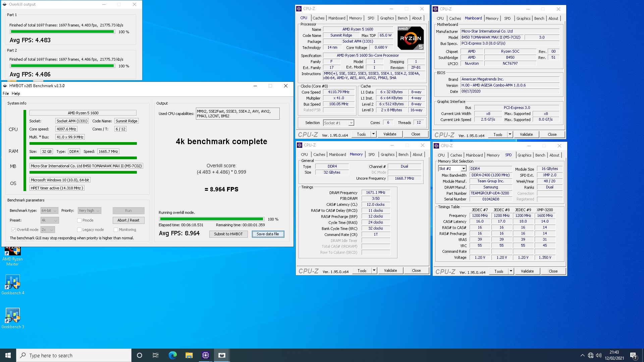Open Preset 4k dropdown
This screenshot has height=362, width=644.
(50, 220)
